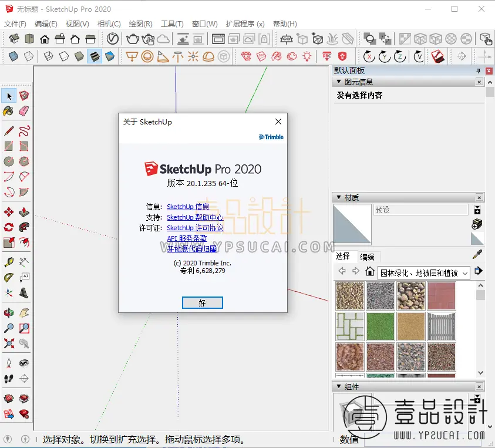Click the red RBC toolbar icon

click(326, 56)
